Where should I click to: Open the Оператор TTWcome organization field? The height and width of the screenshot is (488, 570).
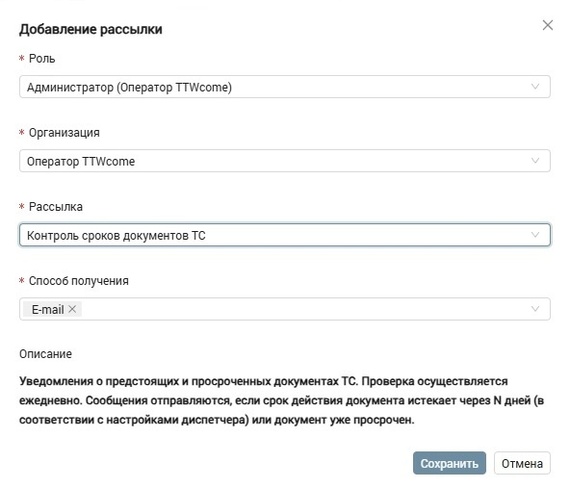[x=285, y=161]
